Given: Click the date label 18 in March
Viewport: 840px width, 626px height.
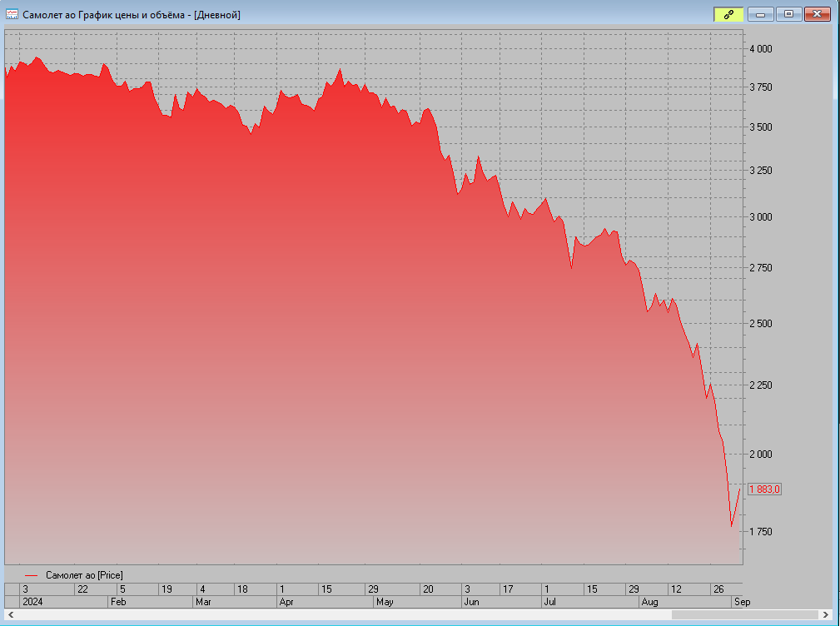Looking at the screenshot, I should pos(242,589).
